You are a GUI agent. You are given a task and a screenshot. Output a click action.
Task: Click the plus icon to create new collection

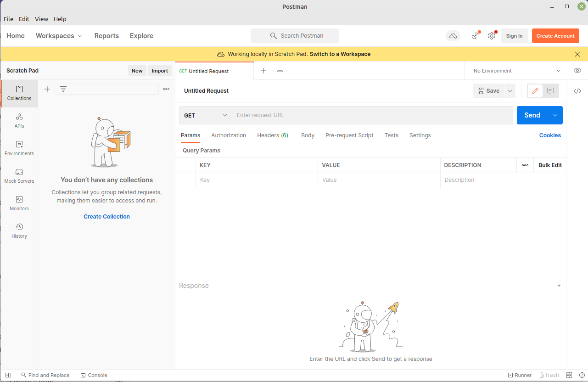(x=47, y=89)
